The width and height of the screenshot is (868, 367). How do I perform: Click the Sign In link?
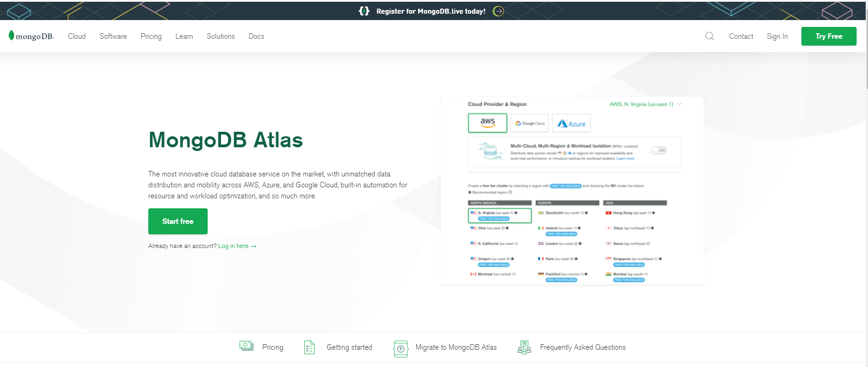777,36
